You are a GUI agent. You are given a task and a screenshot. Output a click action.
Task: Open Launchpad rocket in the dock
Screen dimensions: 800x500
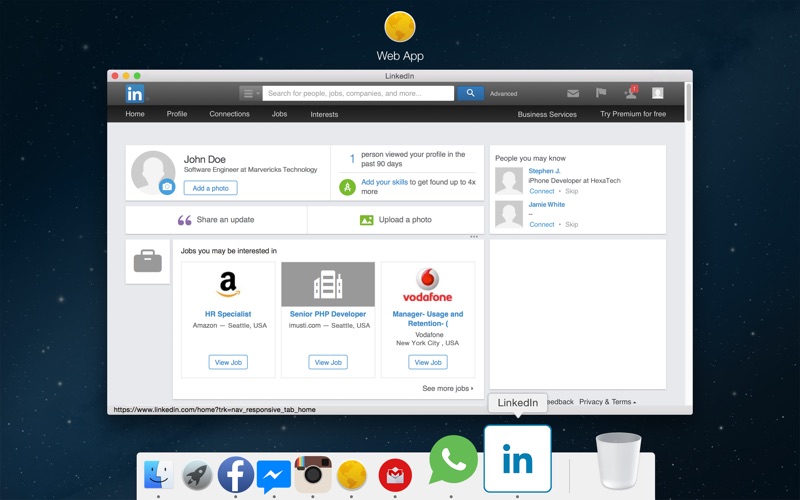(x=197, y=475)
